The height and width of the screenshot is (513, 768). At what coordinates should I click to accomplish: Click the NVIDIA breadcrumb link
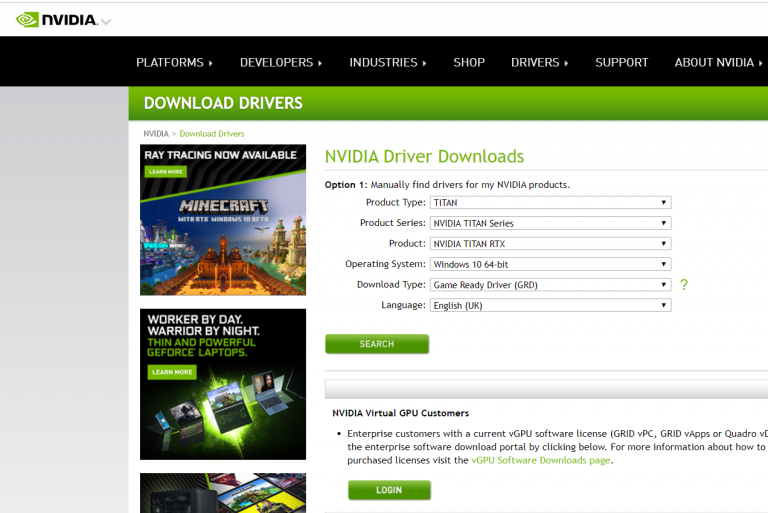tap(156, 133)
